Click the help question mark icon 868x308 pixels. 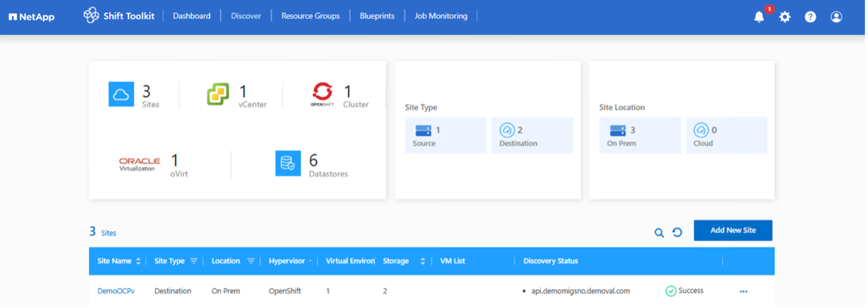click(x=810, y=17)
